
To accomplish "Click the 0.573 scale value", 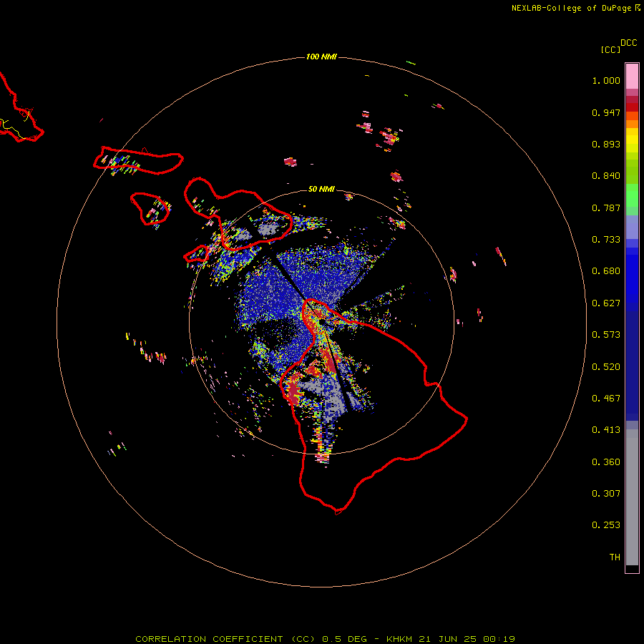I will click(606, 335).
